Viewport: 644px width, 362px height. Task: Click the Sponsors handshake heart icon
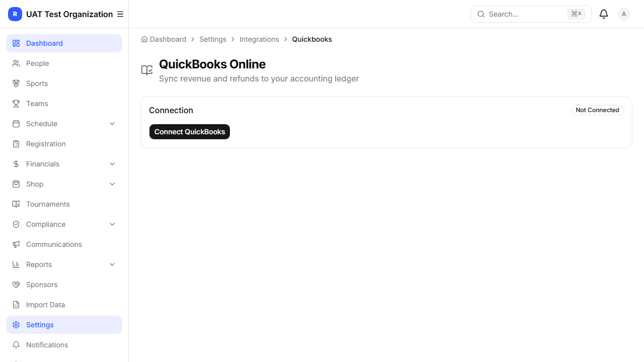point(16,285)
